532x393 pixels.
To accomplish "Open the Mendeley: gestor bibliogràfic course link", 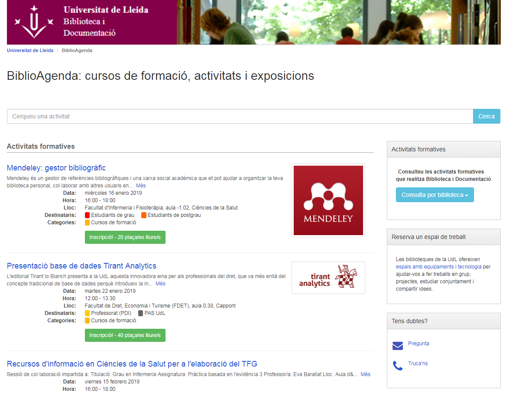I will [x=56, y=168].
